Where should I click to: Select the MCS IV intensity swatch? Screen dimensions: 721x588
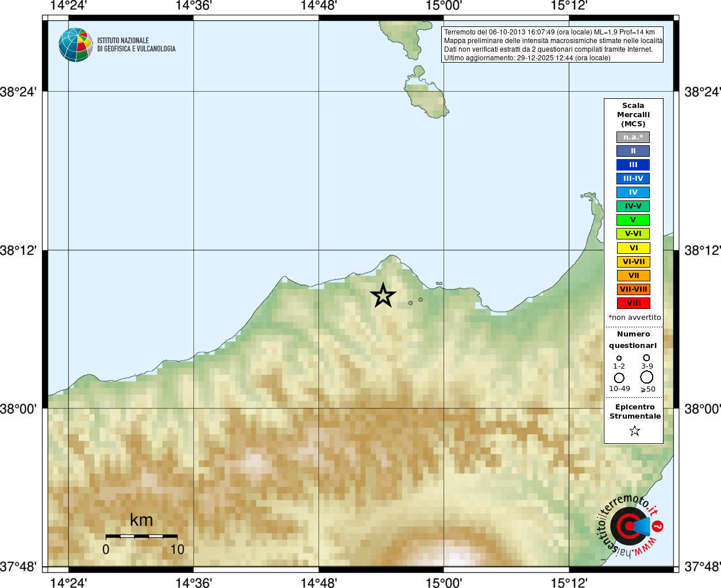[633, 192]
